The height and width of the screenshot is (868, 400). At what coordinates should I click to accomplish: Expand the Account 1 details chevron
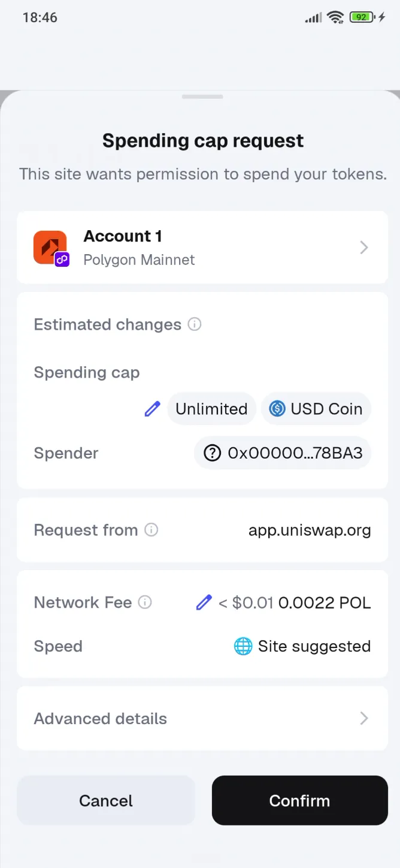pyautogui.click(x=364, y=247)
